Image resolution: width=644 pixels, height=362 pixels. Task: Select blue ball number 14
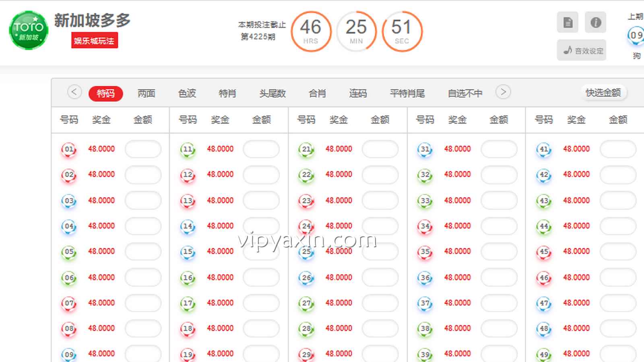tap(188, 226)
